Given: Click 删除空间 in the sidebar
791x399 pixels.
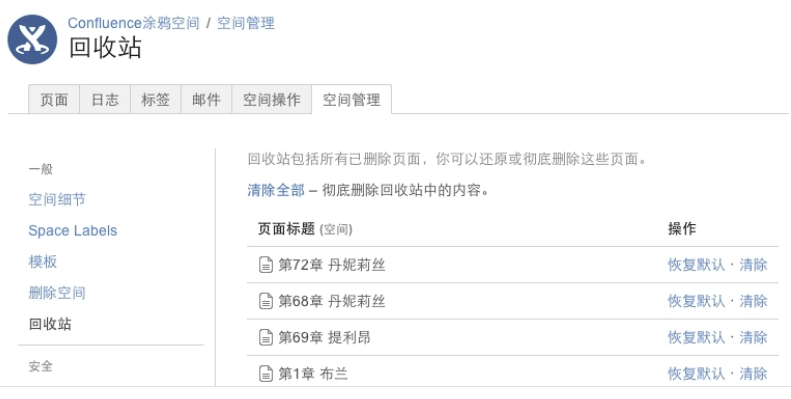Looking at the screenshot, I should click(x=57, y=293).
